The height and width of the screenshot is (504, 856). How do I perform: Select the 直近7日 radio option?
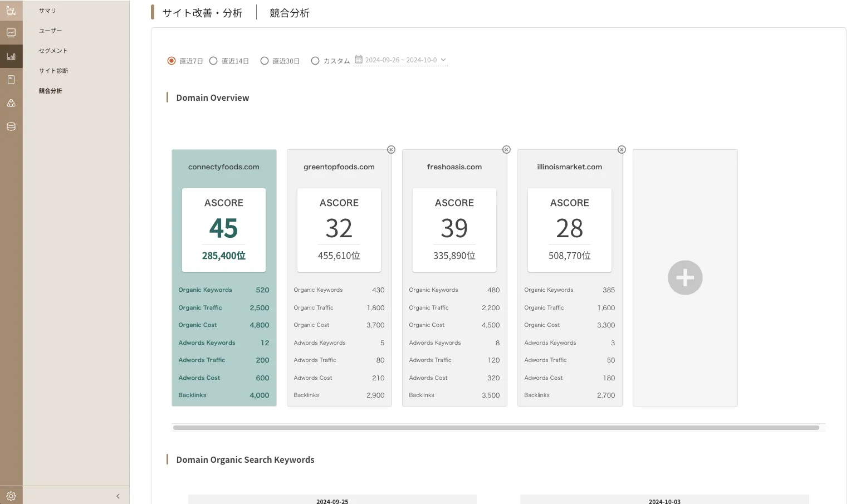[172, 61]
